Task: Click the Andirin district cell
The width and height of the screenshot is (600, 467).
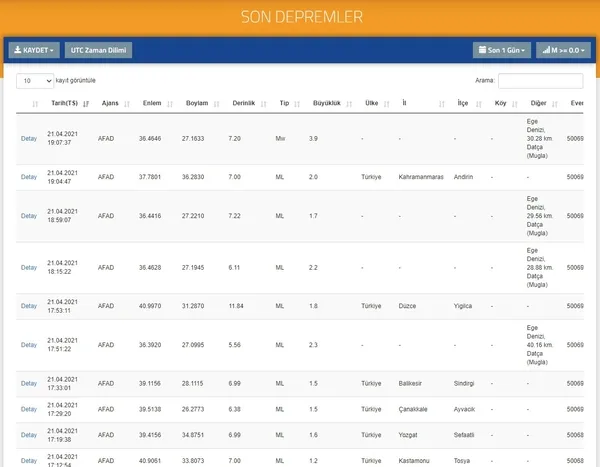Action: pyautogui.click(x=463, y=177)
